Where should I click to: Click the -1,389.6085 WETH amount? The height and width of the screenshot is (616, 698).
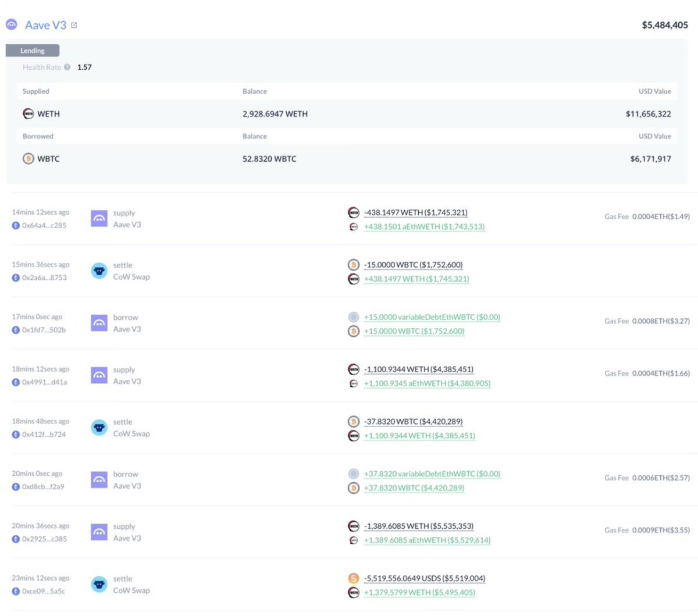(x=419, y=526)
